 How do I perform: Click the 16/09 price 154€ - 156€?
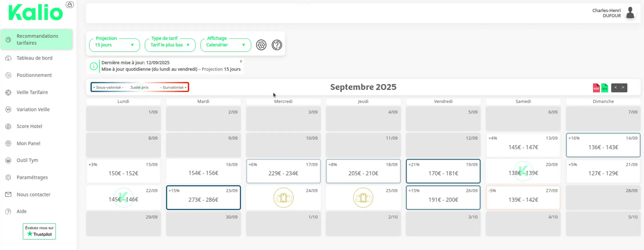pos(203,173)
